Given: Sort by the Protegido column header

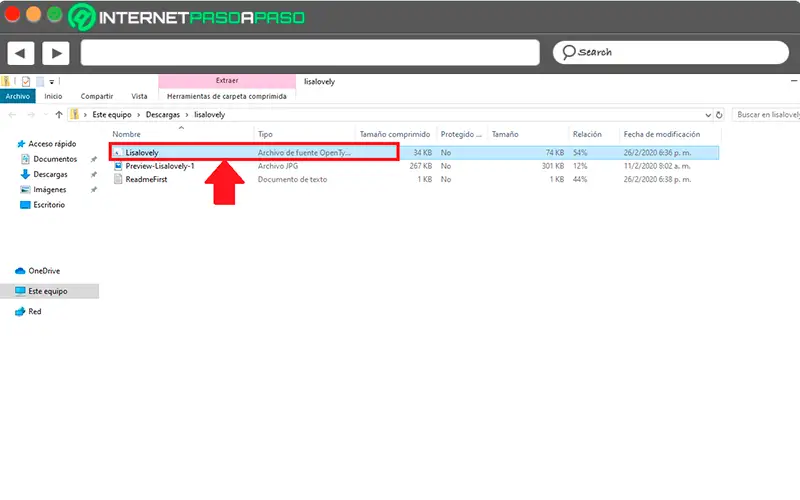Looking at the screenshot, I should click(461, 134).
